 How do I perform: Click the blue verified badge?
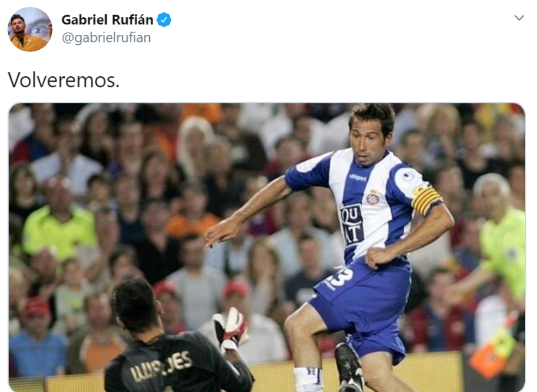point(164,20)
